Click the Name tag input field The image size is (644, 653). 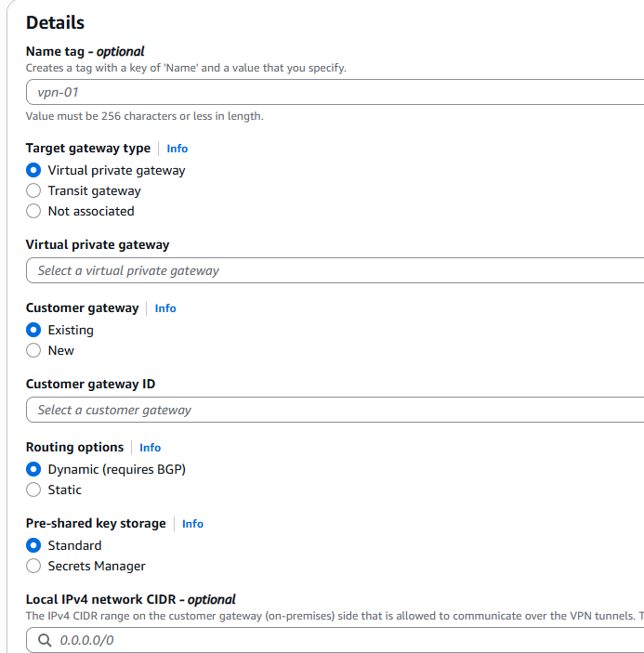[335, 92]
